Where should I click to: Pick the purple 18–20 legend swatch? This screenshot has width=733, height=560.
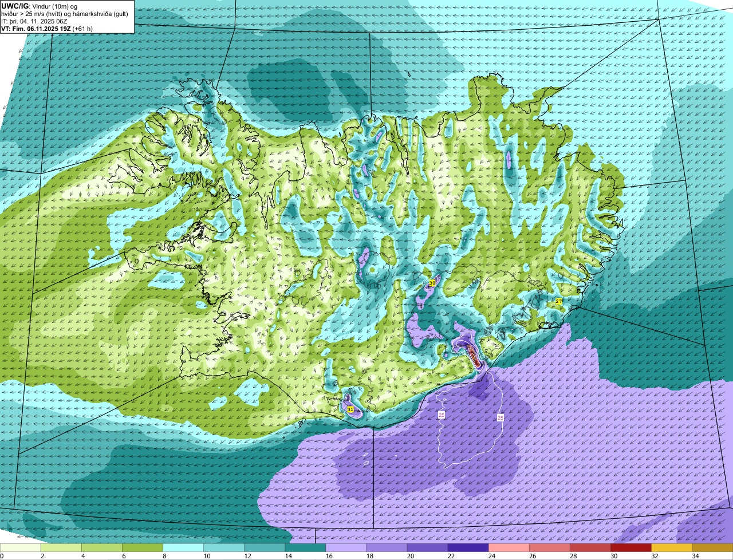(387, 548)
